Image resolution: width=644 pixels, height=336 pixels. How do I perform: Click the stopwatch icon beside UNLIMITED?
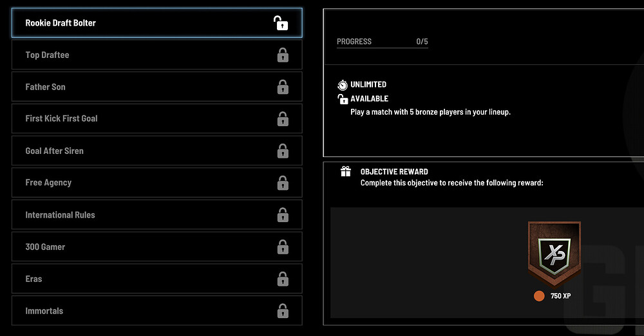click(343, 85)
